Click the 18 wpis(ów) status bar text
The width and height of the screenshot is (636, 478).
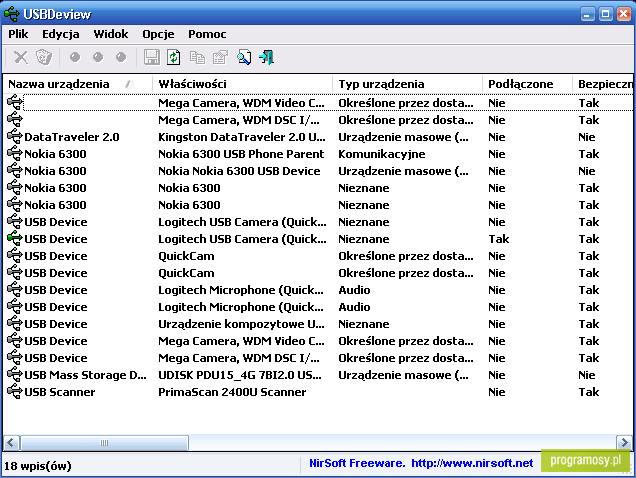(37, 465)
